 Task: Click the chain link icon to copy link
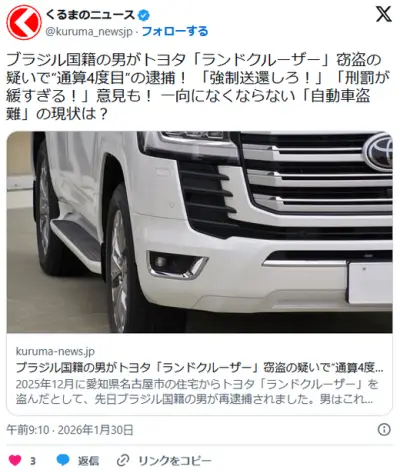click(123, 461)
